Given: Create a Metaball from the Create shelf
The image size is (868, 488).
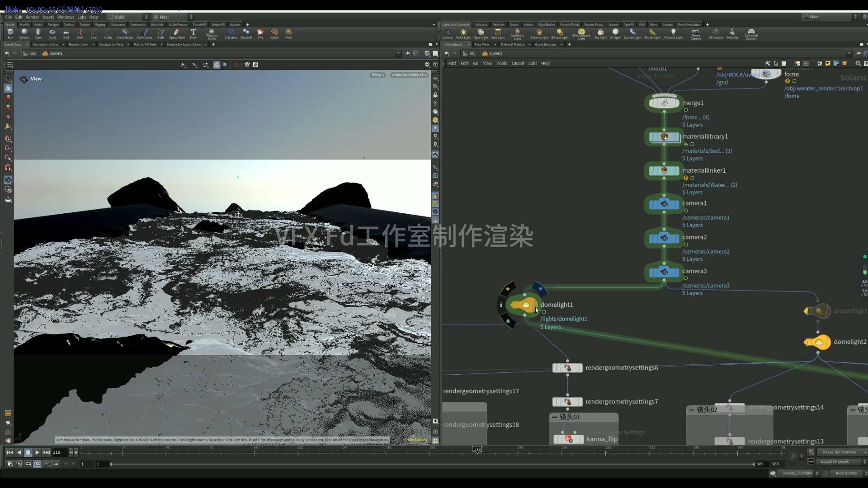Looking at the screenshot, I should coord(246,33).
